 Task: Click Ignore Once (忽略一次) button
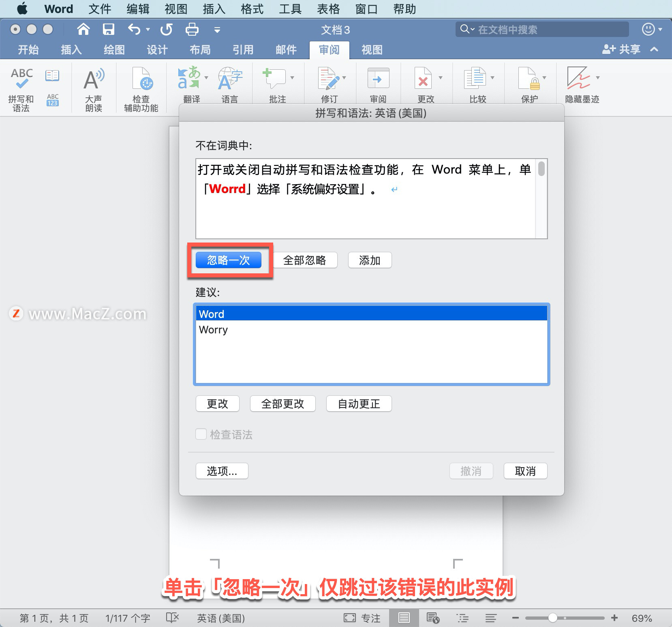229,260
